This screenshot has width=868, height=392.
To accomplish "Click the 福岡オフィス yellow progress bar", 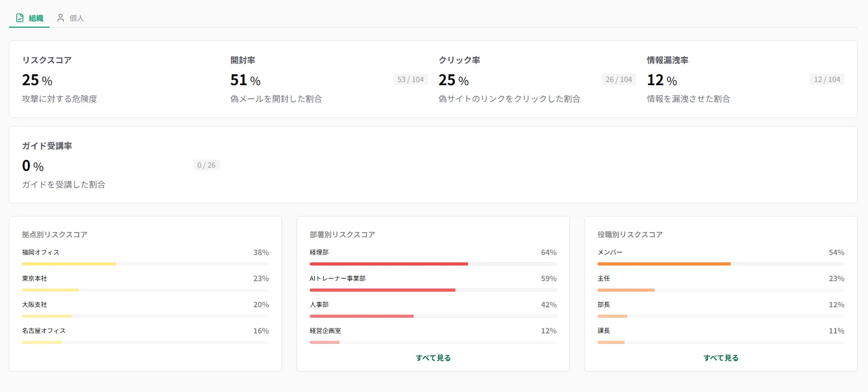I will (69, 264).
